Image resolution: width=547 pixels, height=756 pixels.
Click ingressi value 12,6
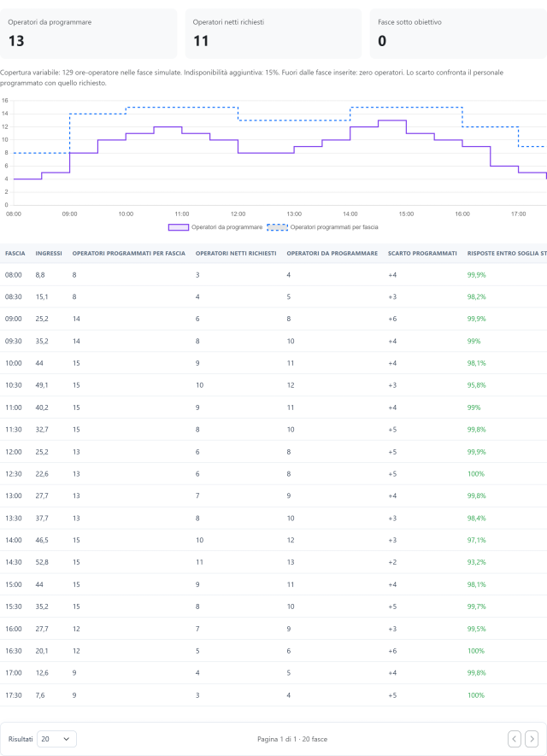pyautogui.click(x=42, y=673)
